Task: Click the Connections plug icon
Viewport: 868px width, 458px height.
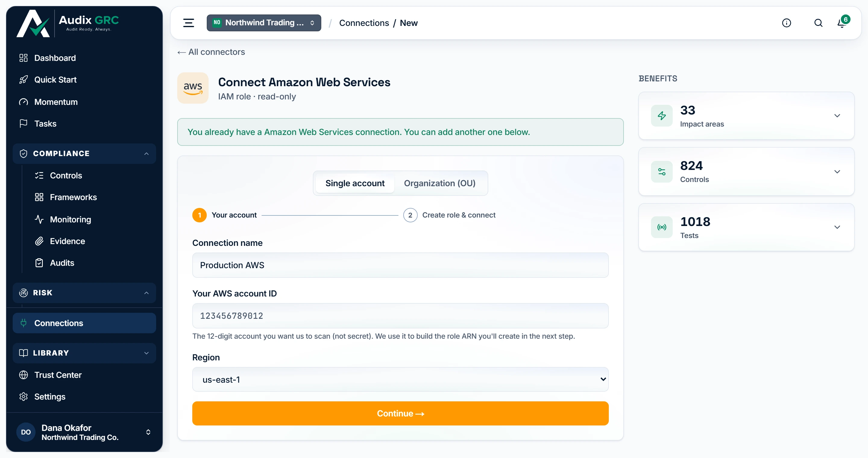Action: tap(24, 323)
